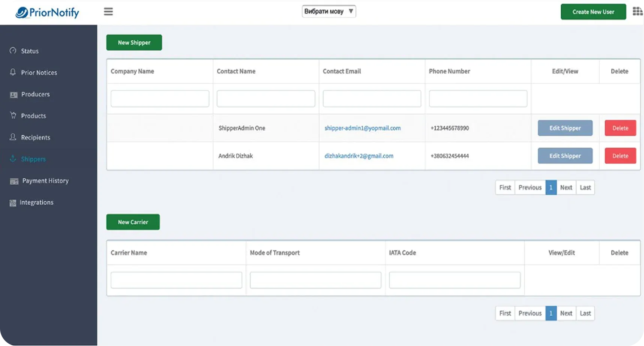644x346 pixels.
Task: Click the Payment History card icon
Action: point(14,181)
